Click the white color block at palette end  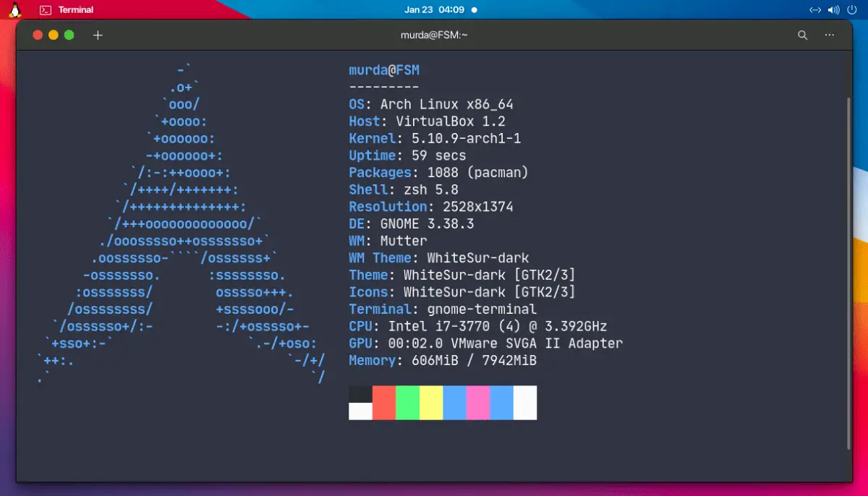click(x=525, y=403)
